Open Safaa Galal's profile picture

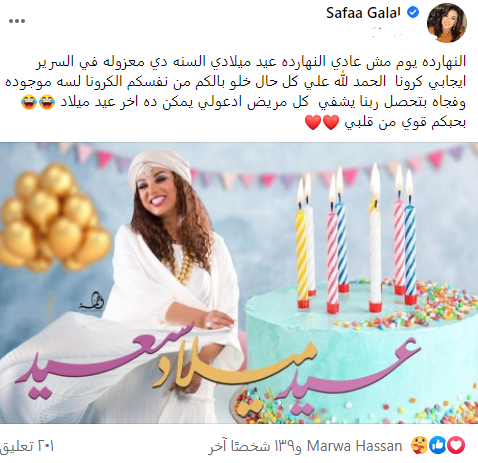click(447, 23)
